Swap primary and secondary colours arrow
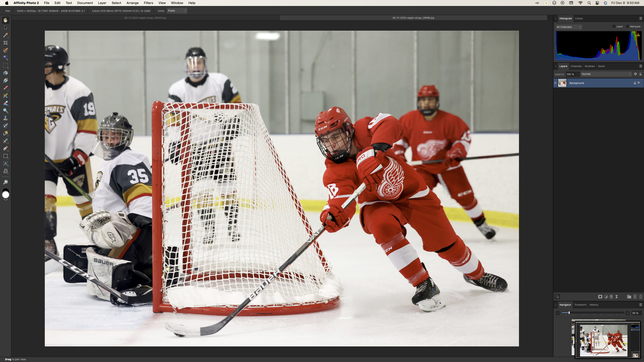This screenshot has width=644, height=362. point(6,200)
